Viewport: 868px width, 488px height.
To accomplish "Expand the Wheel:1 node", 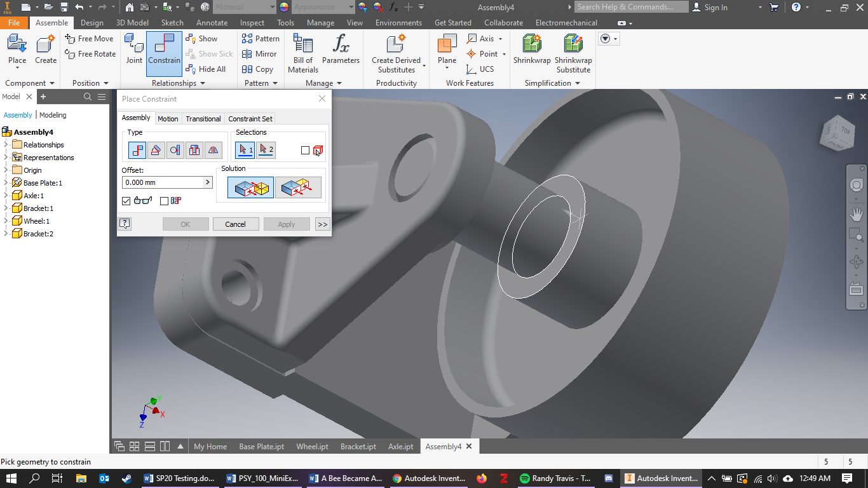I will point(6,220).
